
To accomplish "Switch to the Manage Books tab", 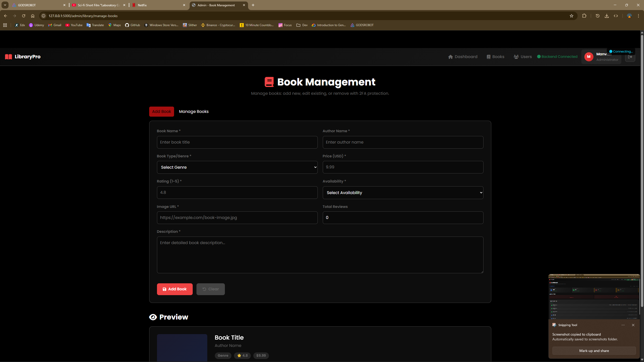I will (x=193, y=111).
